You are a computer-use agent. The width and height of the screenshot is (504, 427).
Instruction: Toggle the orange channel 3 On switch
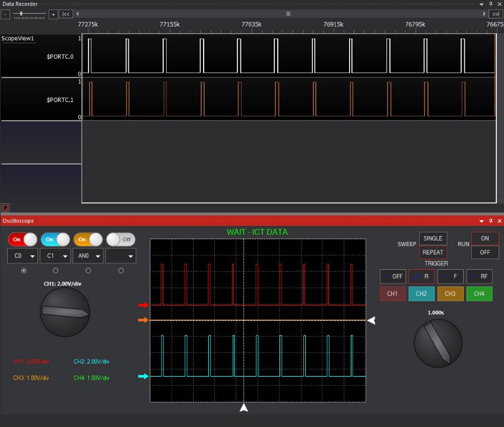[88, 240]
